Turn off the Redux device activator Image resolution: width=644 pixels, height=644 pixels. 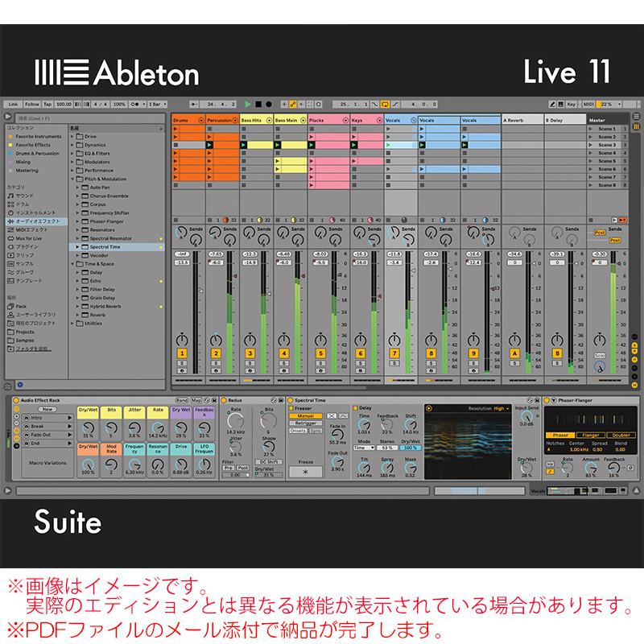coord(224,400)
